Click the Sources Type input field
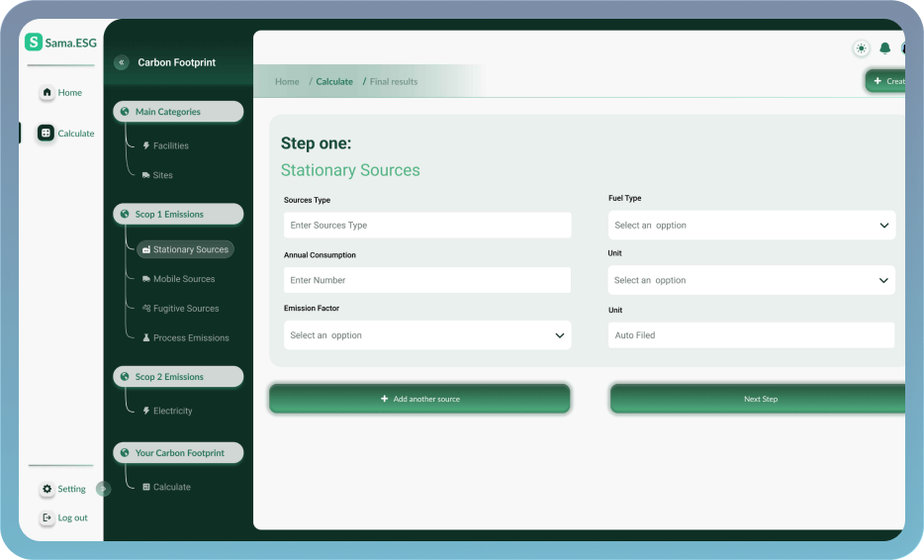This screenshot has height=560, width=924. 426,226
